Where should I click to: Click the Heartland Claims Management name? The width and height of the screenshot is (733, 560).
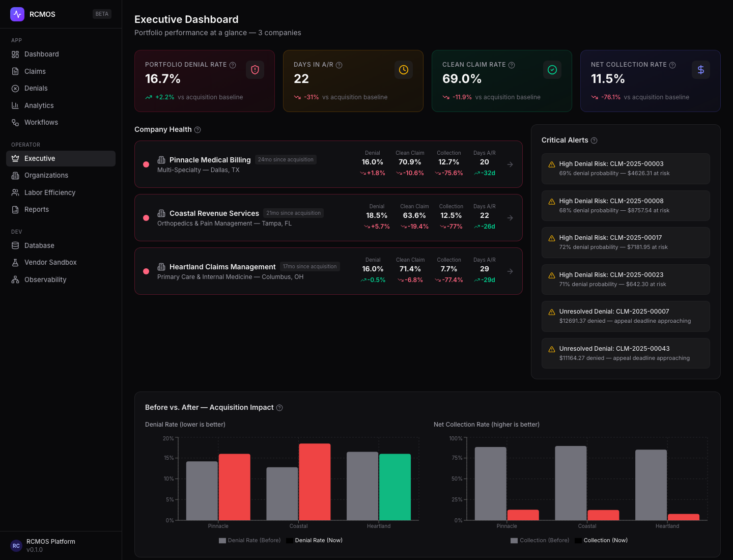tap(222, 267)
